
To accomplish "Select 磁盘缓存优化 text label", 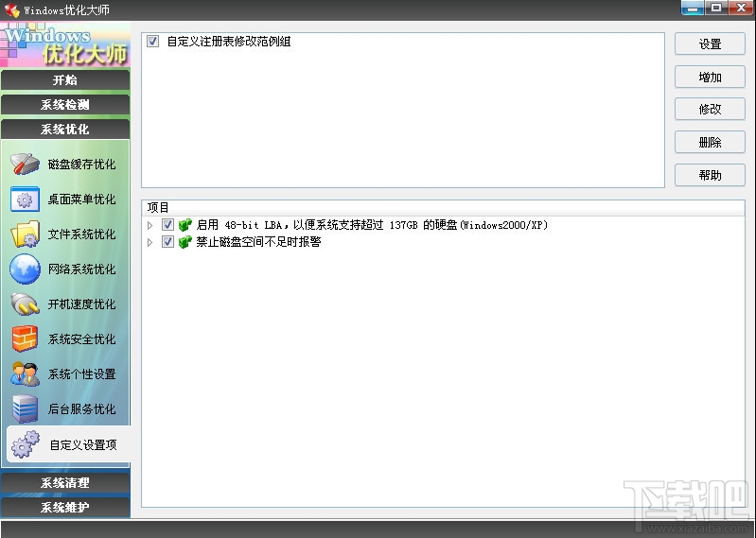I will click(x=81, y=165).
